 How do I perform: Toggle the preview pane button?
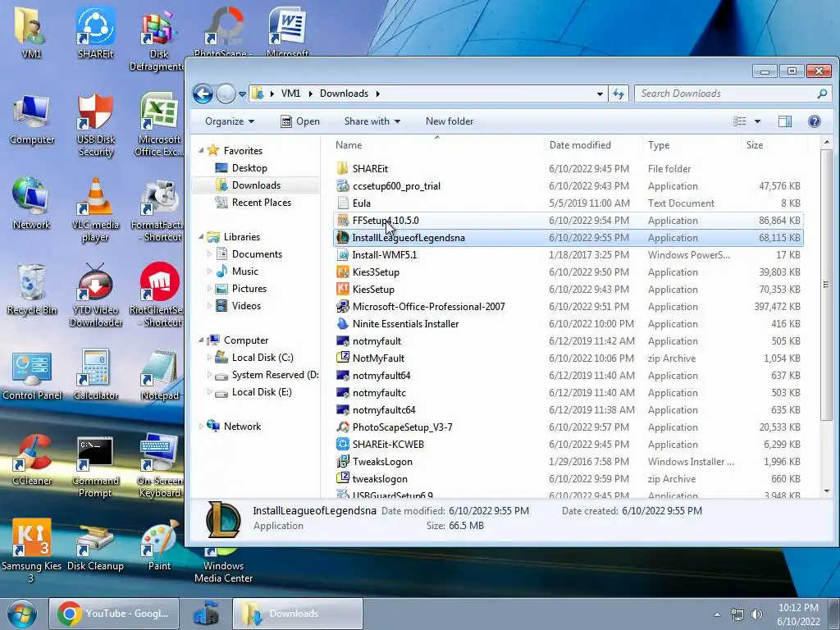785,121
